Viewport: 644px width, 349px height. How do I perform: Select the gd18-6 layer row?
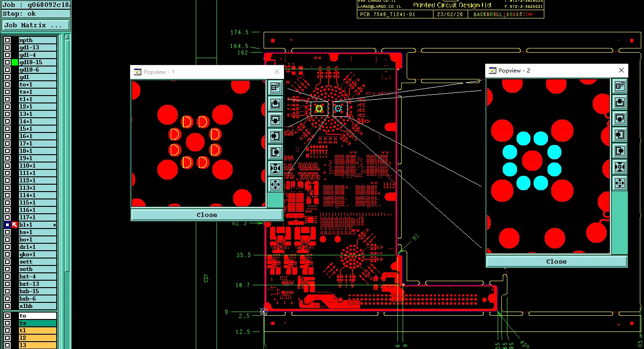(37, 70)
